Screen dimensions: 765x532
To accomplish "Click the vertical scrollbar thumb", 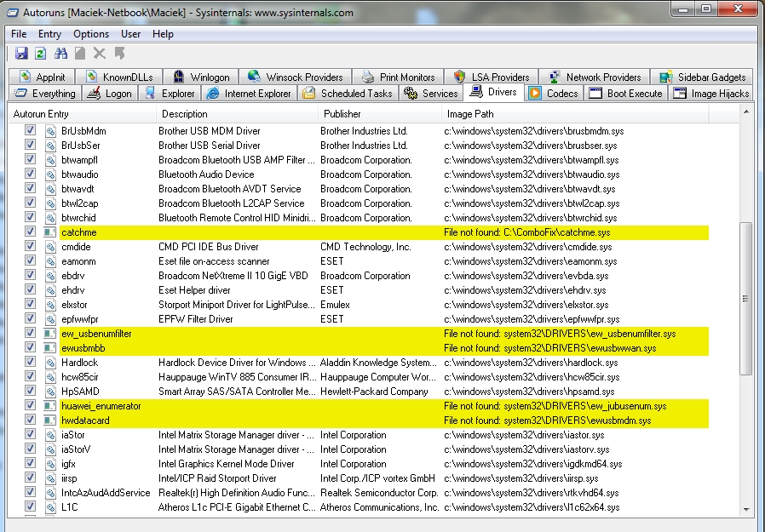I will point(746,299).
